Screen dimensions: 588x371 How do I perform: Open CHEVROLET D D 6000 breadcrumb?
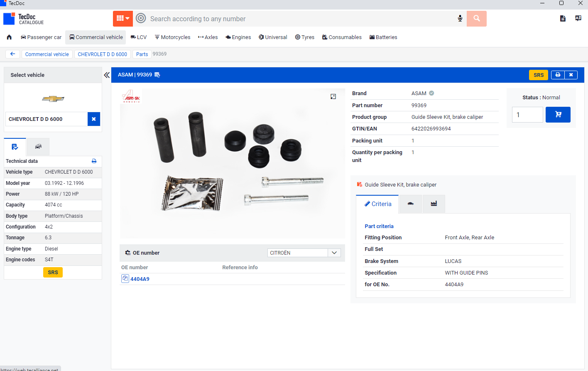(x=103, y=54)
